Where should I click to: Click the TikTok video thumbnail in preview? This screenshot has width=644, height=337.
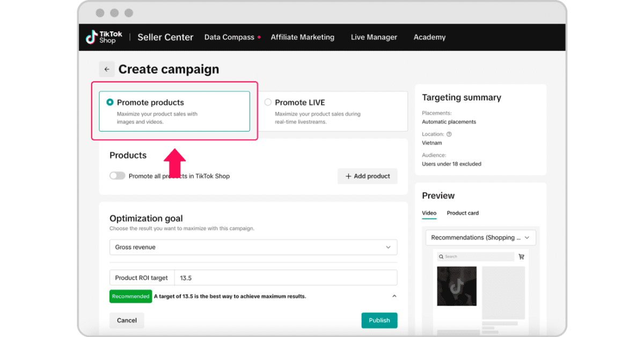point(457,286)
